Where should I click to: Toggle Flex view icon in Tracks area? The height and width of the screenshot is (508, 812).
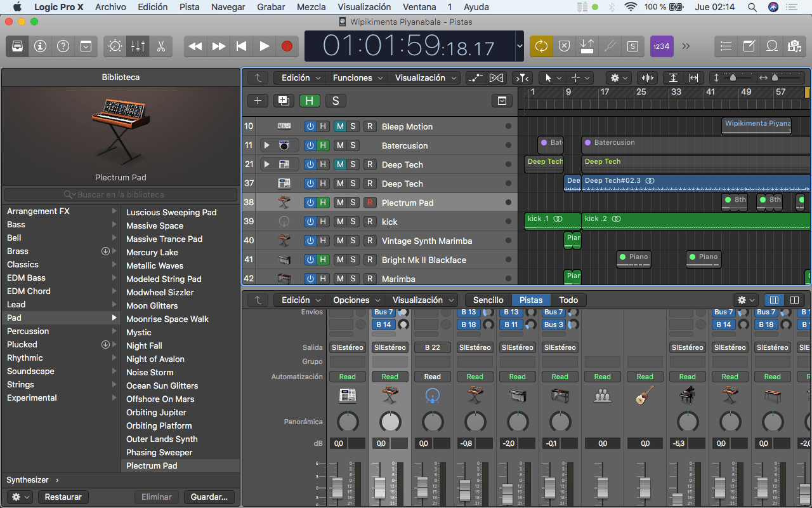(x=496, y=77)
